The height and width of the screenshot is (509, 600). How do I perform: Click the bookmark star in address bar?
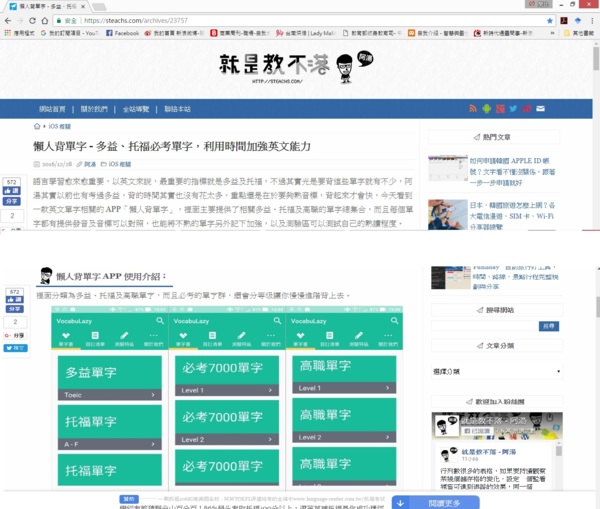click(549, 19)
